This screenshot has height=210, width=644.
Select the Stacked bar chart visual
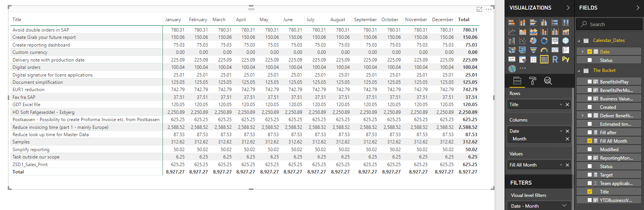pos(512,22)
